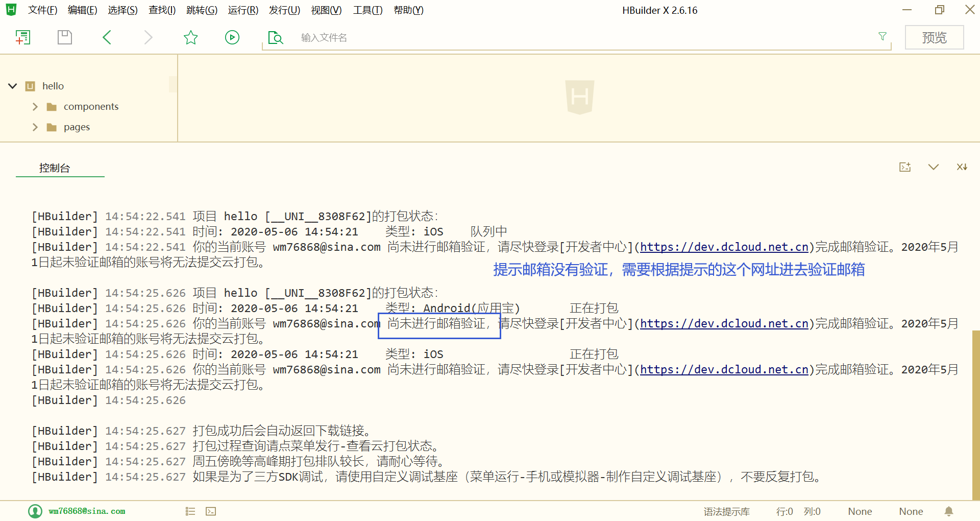This screenshot has width=980, height=521.
Task: Open the 运行(R) menu
Action: [243, 10]
